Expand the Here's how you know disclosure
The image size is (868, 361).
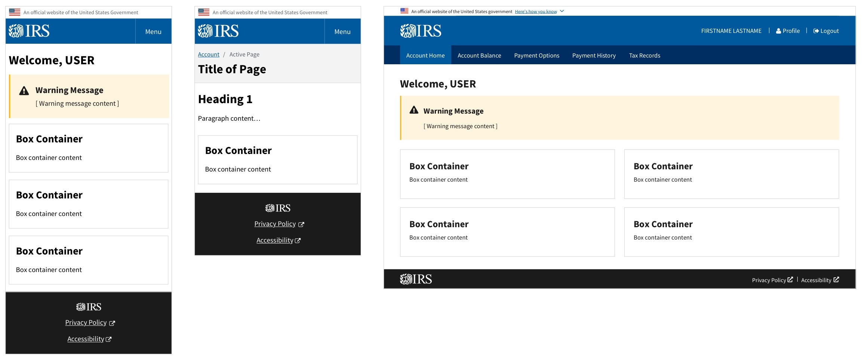[x=536, y=11]
